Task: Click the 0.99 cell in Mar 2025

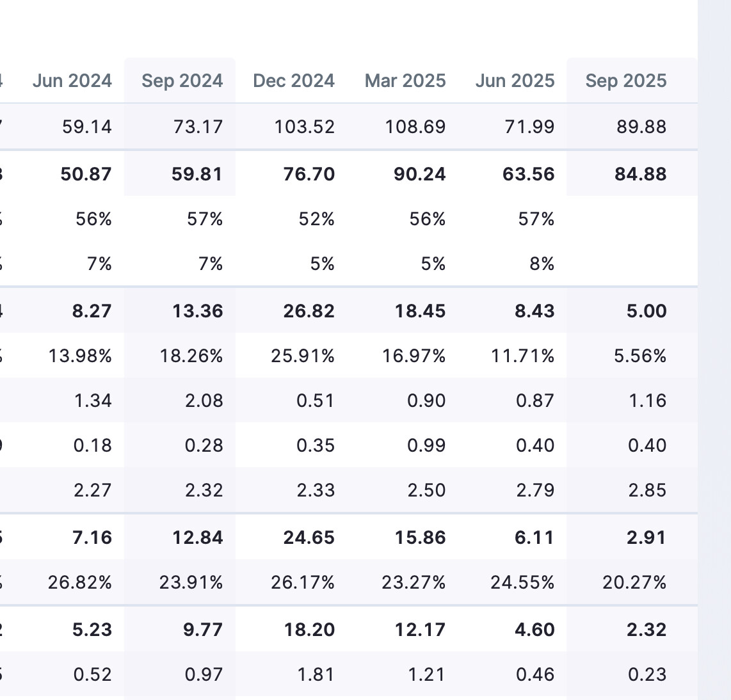Action: click(x=426, y=445)
